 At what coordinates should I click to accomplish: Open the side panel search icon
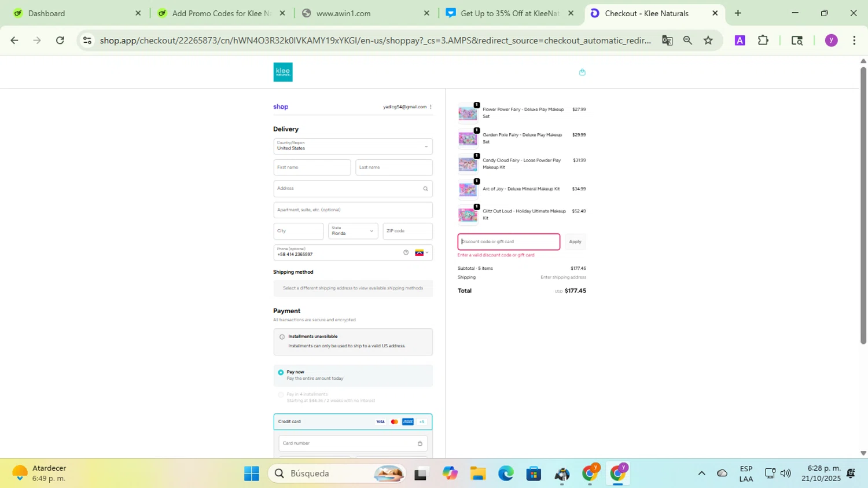[797, 41]
